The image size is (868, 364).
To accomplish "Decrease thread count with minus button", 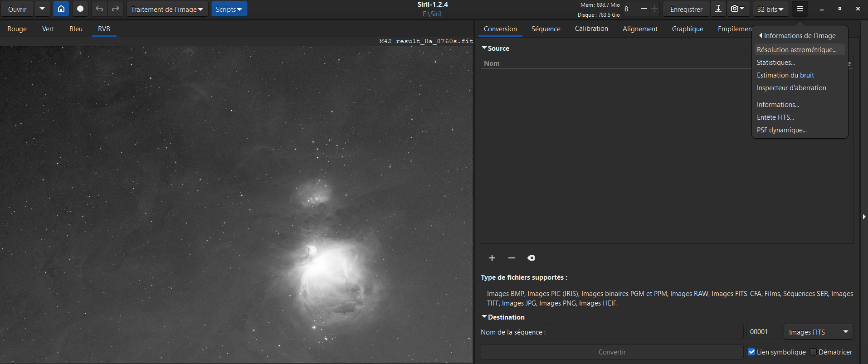I will [644, 9].
